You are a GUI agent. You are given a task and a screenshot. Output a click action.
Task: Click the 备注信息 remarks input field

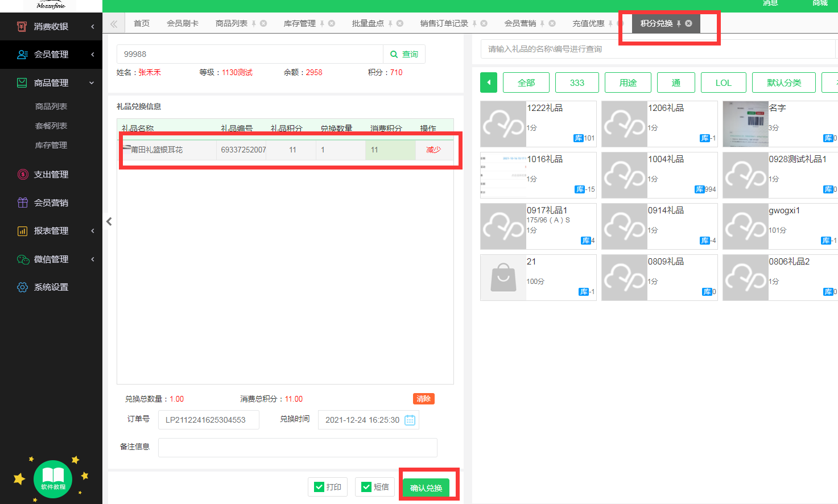click(298, 448)
